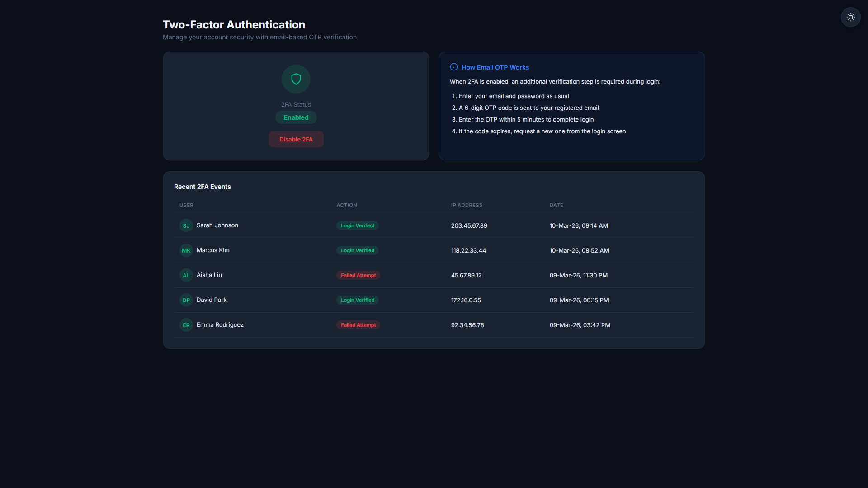Screen dimensions: 868x488
Task: Click the Enabled status badge
Action: pyautogui.click(x=296, y=117)
